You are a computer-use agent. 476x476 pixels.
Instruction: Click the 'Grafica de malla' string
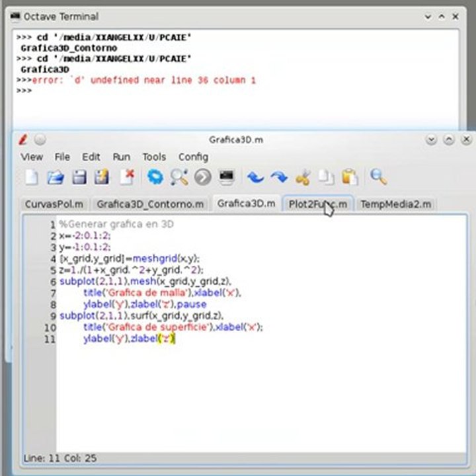tap(147, 293)
